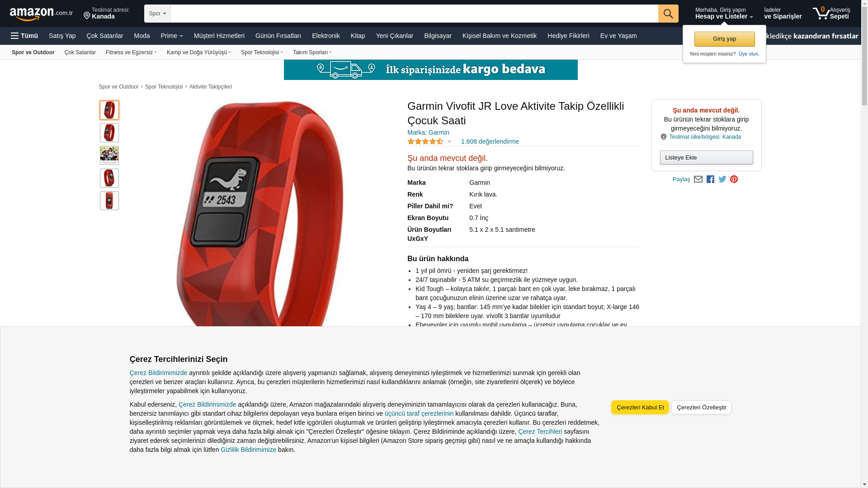Open the Spor search category dropdown
Screen dimensions: 868x488
pos(157,14)
